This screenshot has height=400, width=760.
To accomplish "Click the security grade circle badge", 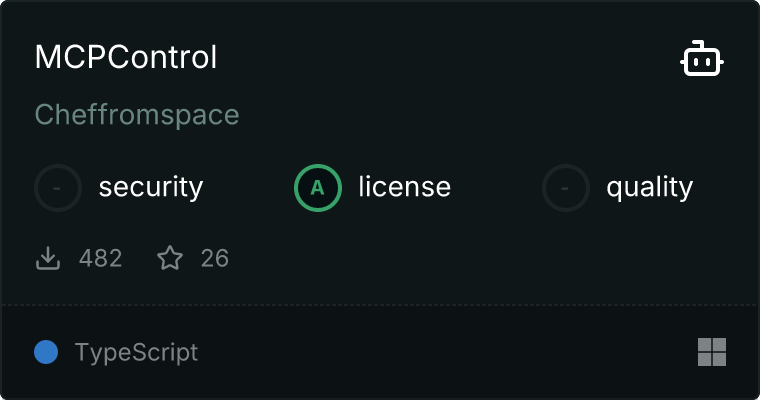I will pyautogui.click(x=58, y=187).
